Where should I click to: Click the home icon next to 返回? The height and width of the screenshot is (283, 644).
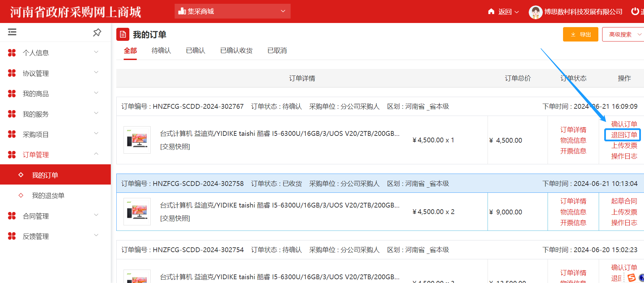491,11
